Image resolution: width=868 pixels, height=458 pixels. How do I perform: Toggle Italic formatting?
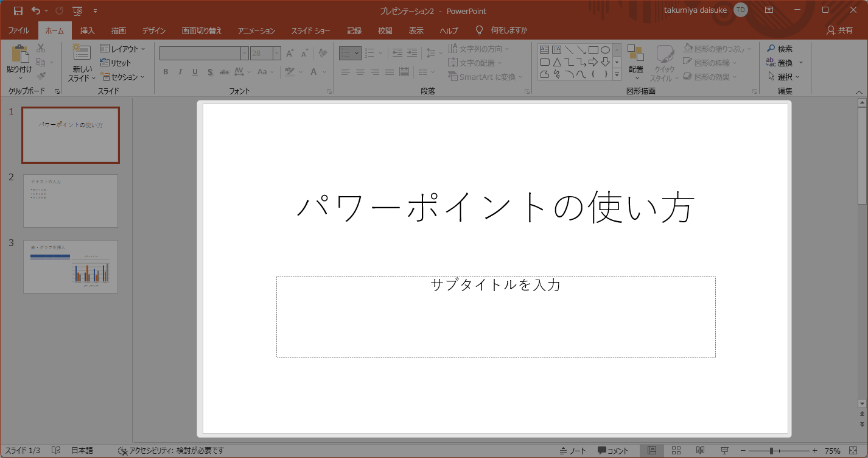point(180,72)
